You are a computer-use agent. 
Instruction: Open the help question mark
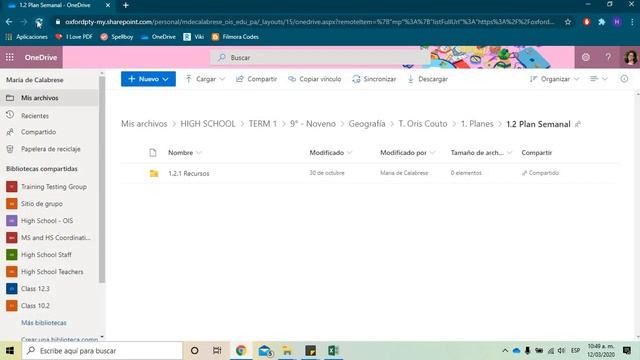click(x=608, y=58)
